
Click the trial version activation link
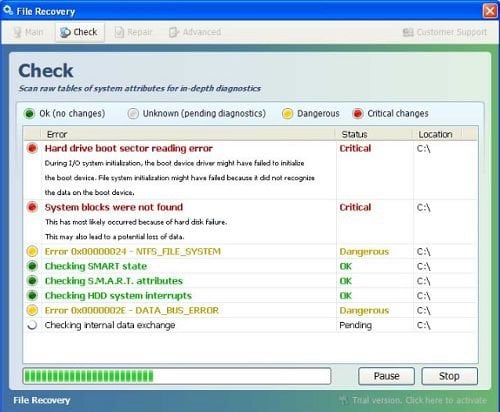pyautogui.click(x=413, y=400)
